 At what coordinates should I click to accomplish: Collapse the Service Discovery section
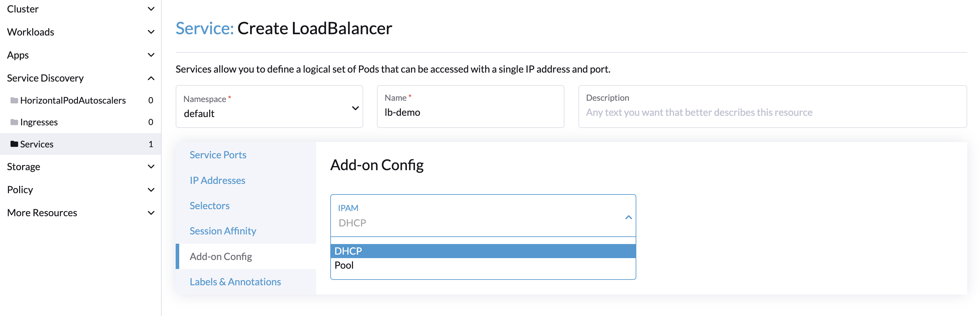click(151, 78)
